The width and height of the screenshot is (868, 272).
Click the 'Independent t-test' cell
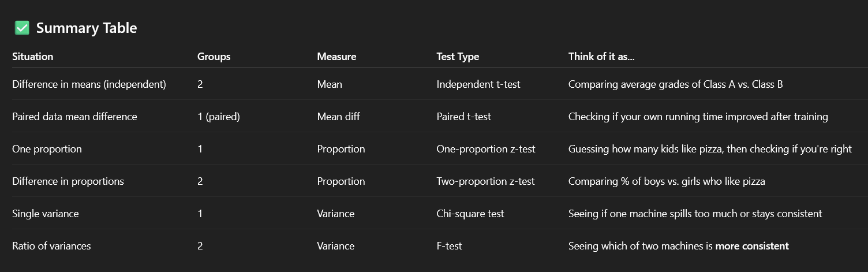478,84
